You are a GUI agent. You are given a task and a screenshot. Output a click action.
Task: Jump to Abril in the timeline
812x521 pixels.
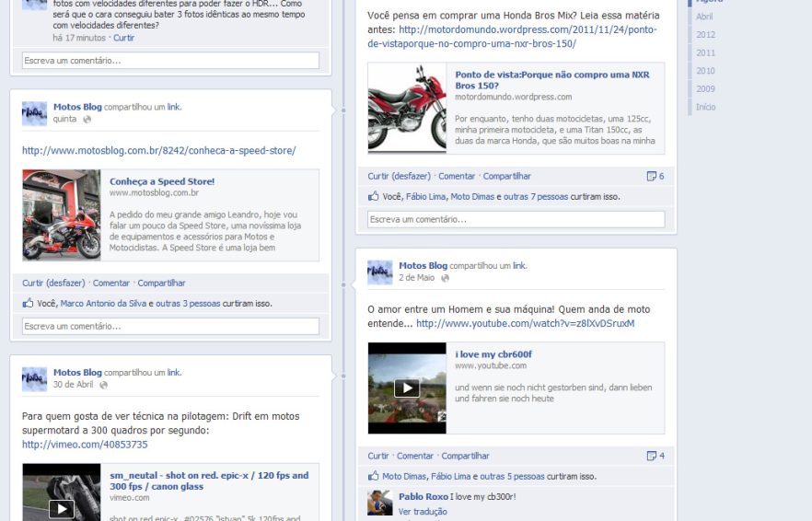coord(704,17)
